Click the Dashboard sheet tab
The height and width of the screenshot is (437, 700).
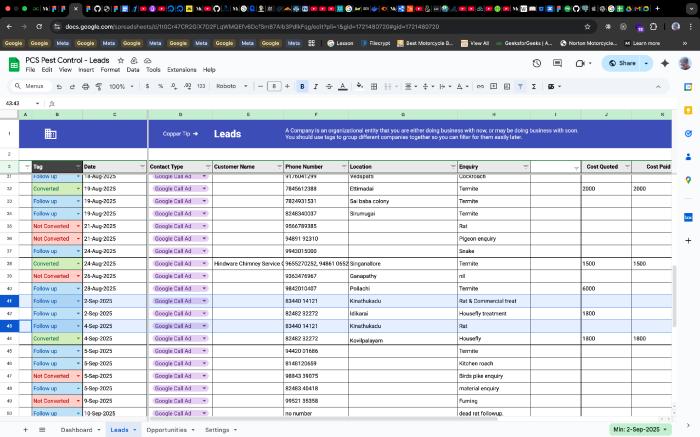pyautogui.click(x=77, y=429)
